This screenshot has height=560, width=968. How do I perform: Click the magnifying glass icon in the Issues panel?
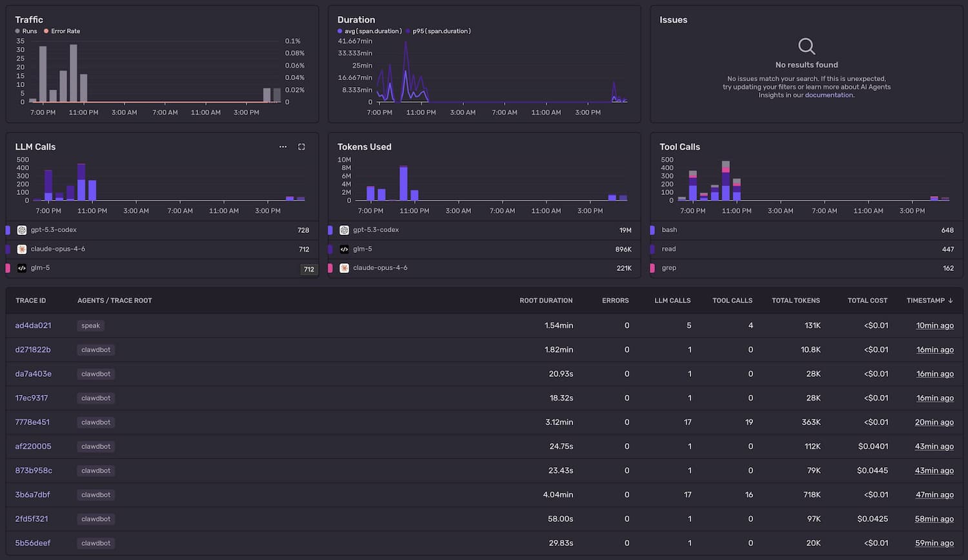(x=806, y=46)
